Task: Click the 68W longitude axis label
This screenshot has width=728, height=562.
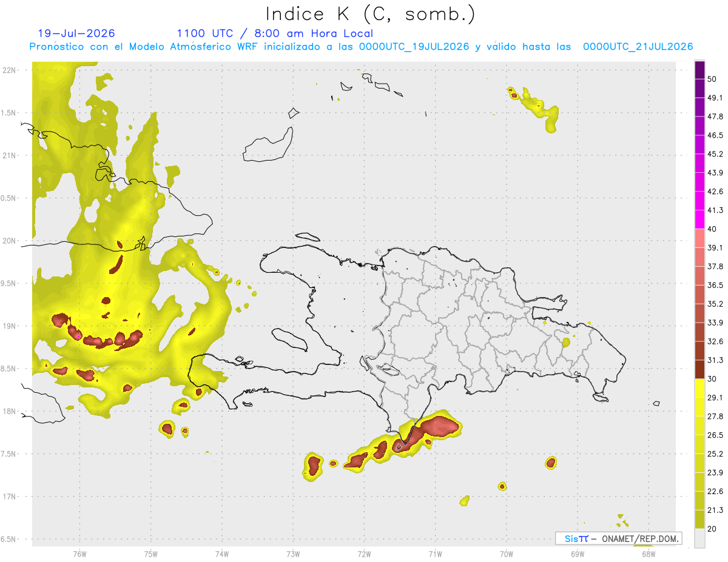Action: [649, 554]
